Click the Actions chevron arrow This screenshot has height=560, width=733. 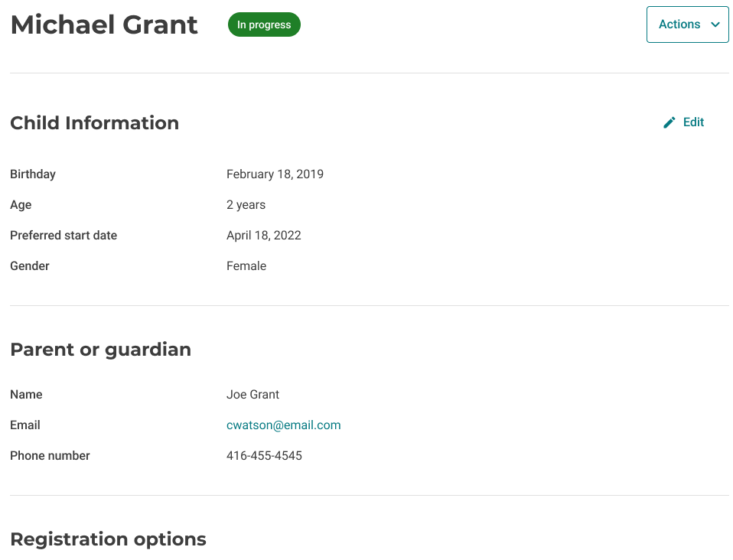(x=715, y=24)
